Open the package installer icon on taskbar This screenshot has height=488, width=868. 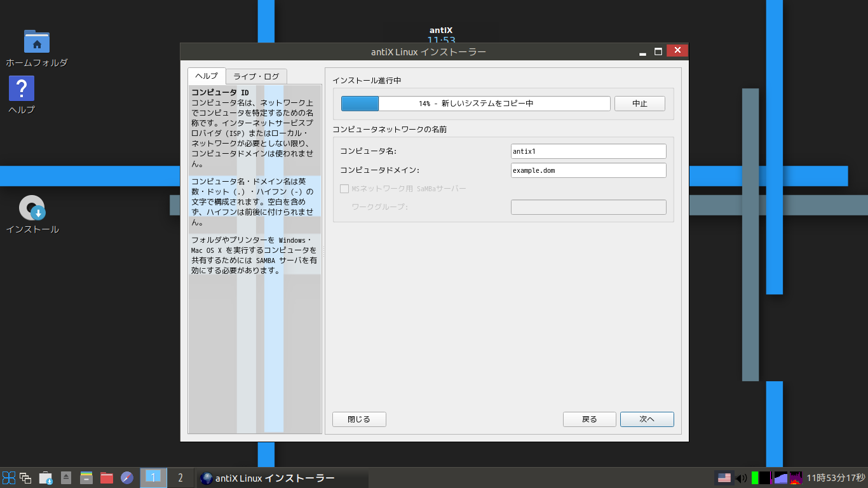pos(45,478)
